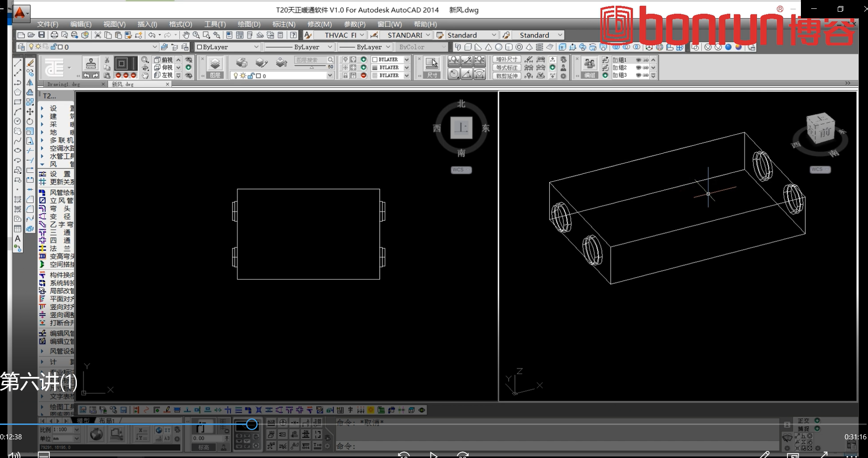Click the 等式标注 button

(506, 68)
